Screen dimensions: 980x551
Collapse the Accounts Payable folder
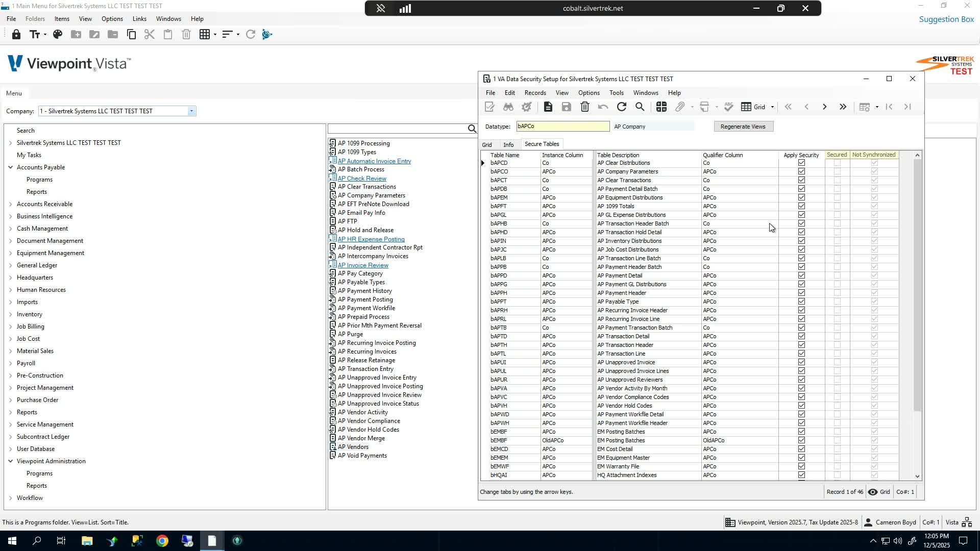[11, 167]
